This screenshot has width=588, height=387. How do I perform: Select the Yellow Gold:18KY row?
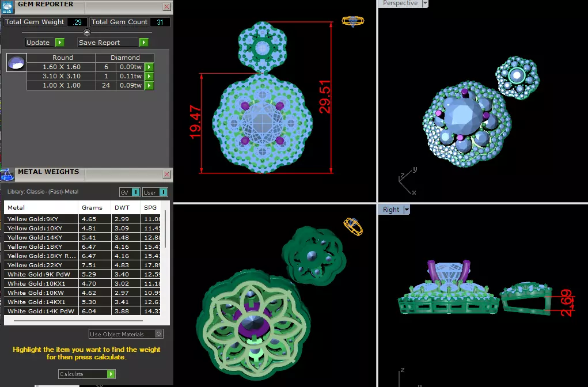[82, 246]
